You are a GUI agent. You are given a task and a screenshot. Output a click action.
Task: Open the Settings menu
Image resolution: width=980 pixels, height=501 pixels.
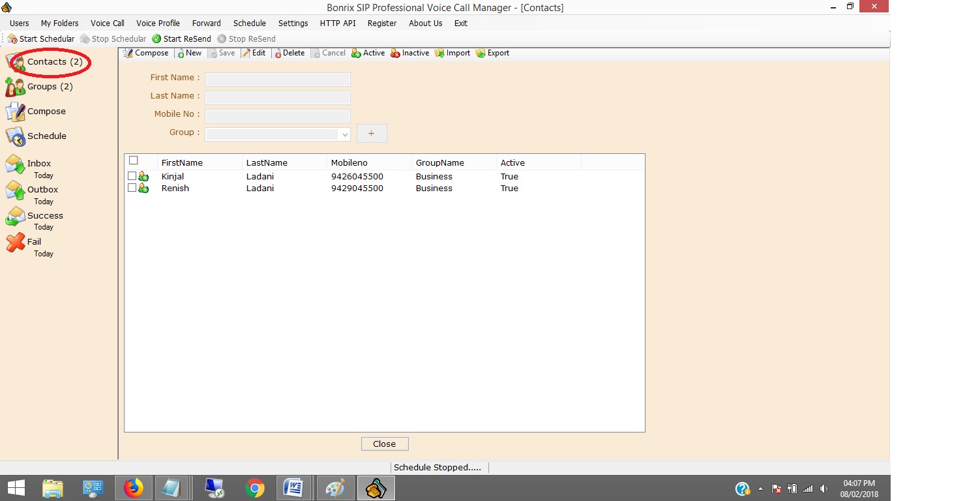coord(293,23)
